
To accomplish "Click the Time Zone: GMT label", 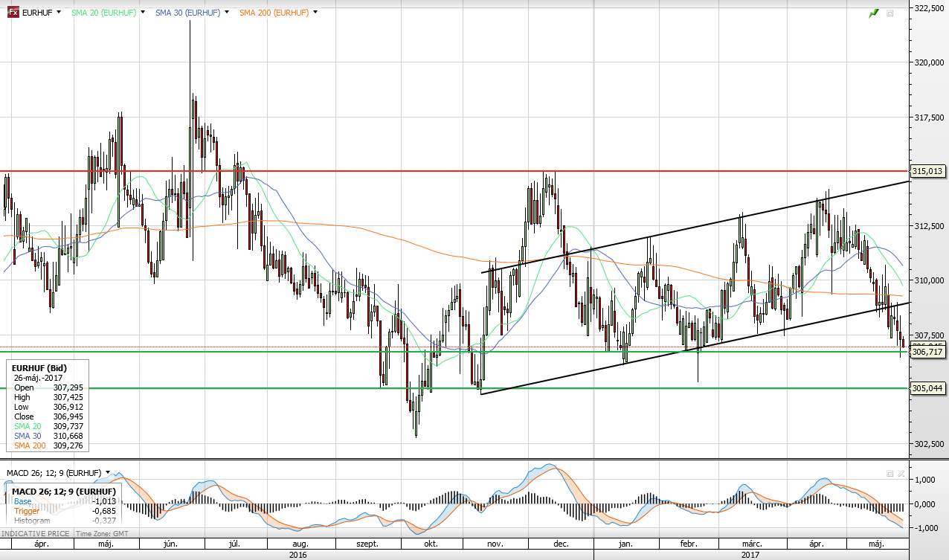I will coord(102,533).
